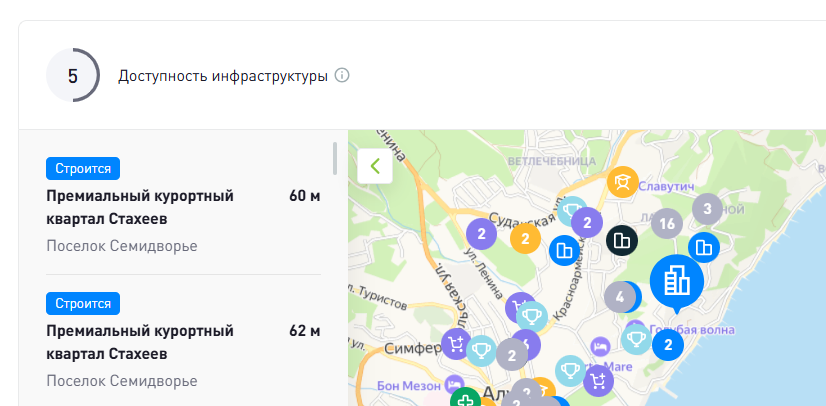Screen dimensions: 826x406
Task: Collapse the list panel with the green chevron
Action: (x=375, y=166)
